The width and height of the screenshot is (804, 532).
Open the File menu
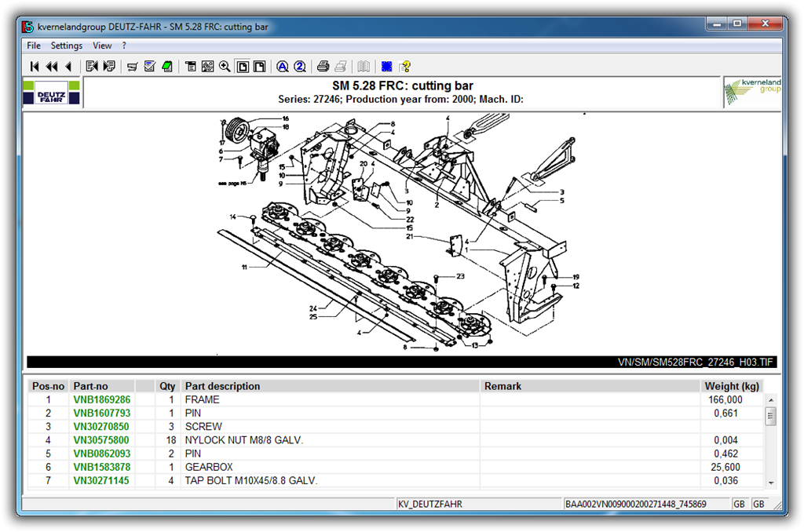34,46
